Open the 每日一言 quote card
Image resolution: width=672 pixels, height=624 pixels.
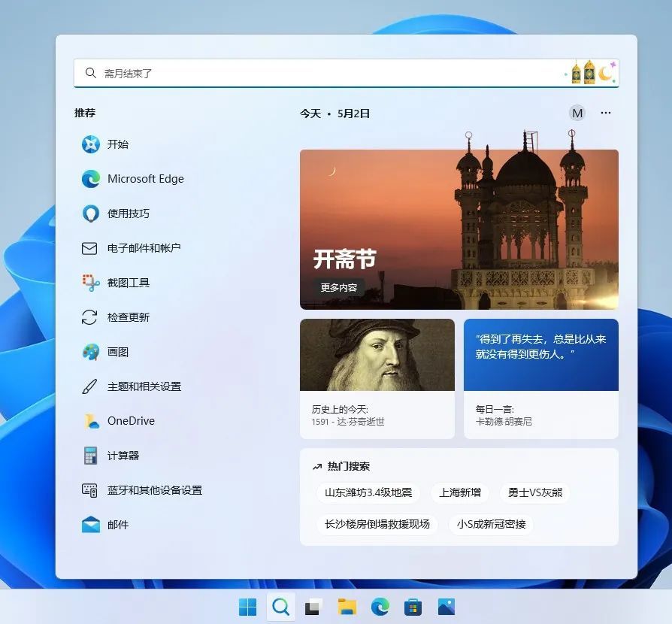(x=541, y=378)
